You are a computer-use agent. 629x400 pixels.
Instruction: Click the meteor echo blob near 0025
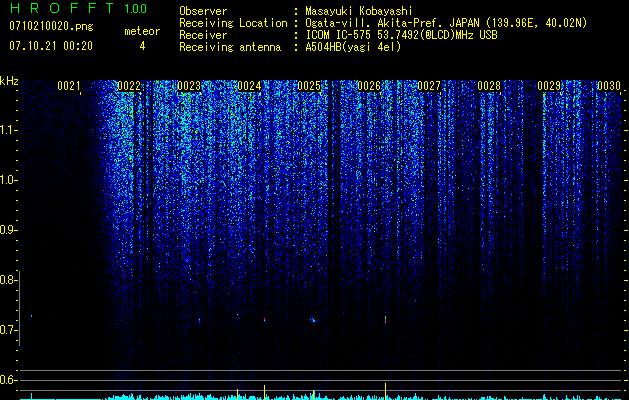pos(312,320)
